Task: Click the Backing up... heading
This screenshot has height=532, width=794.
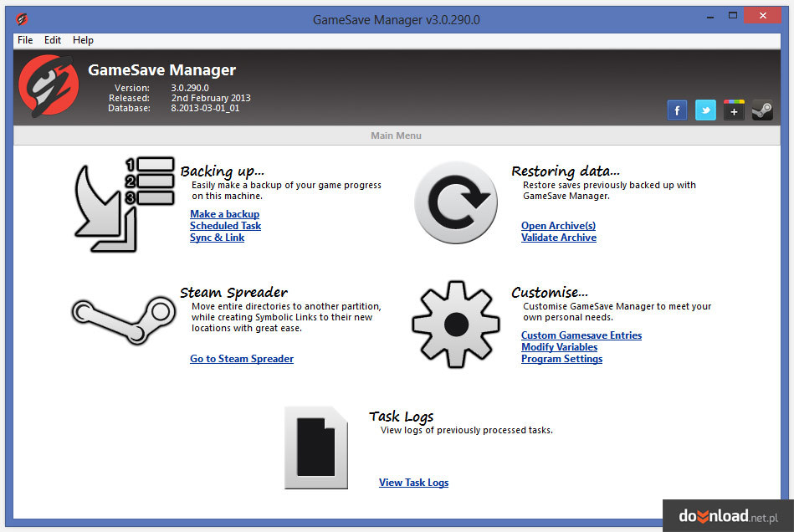Action: point(223,171)
